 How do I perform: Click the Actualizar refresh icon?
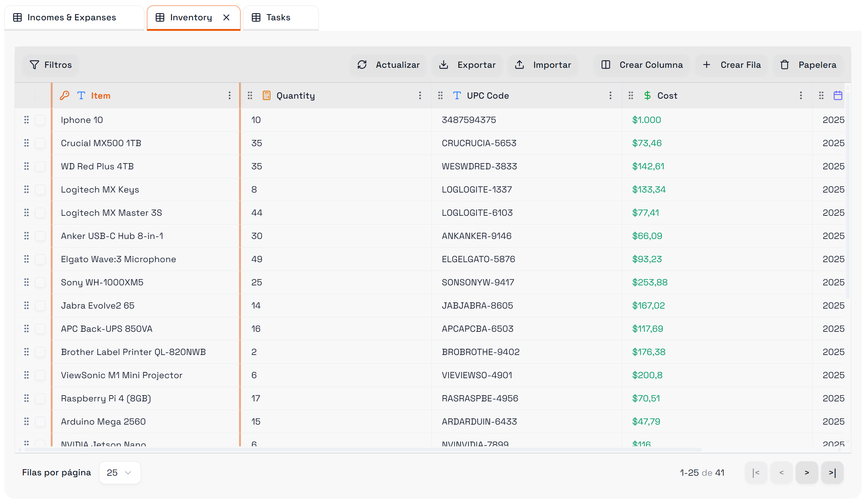click(362, 65)
